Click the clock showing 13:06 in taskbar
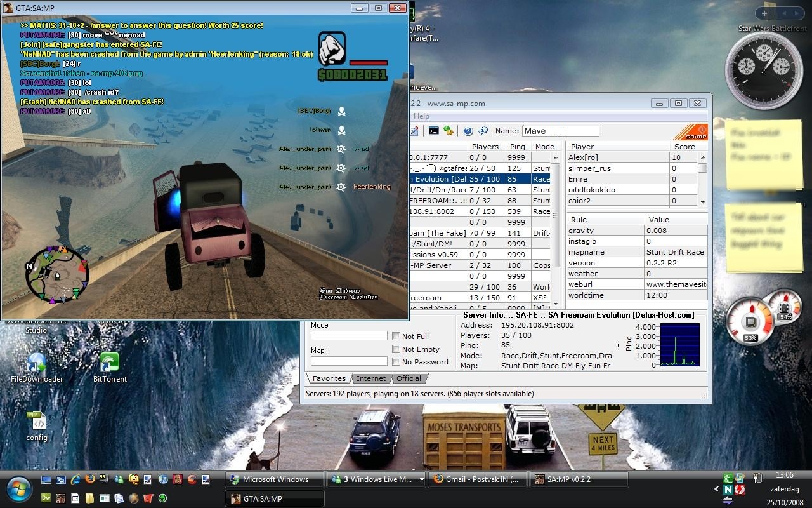812x508 pixels. [785, 475]
